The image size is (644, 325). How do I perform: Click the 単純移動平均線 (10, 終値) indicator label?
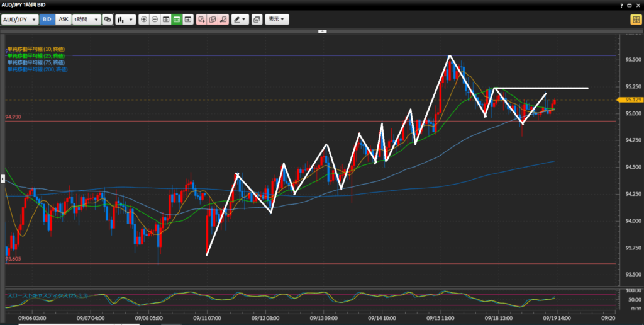click(36, 49)
